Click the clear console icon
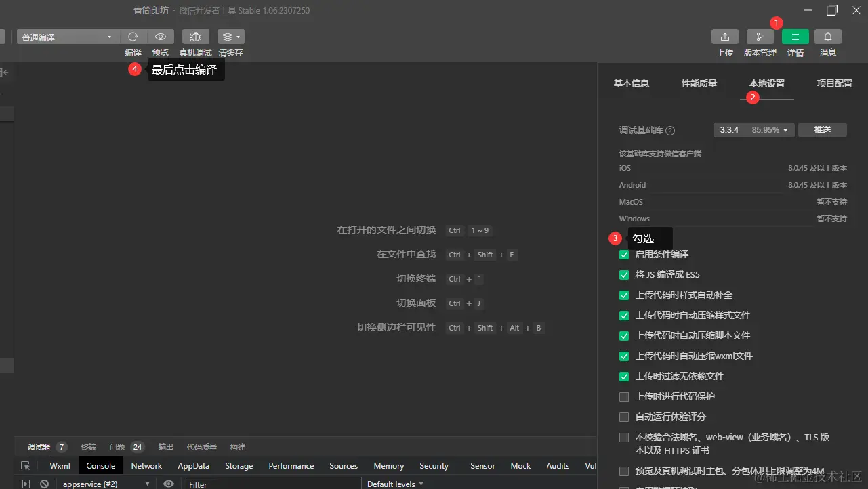The width and height of the screenshot is (868, 489). click(x=44, y=484)
